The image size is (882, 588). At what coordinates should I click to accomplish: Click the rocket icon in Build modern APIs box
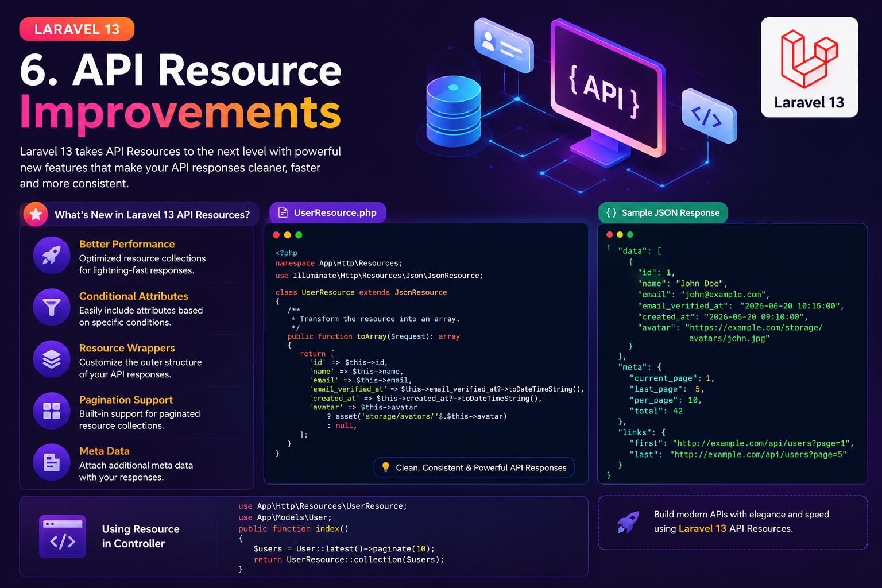(628, 523)
